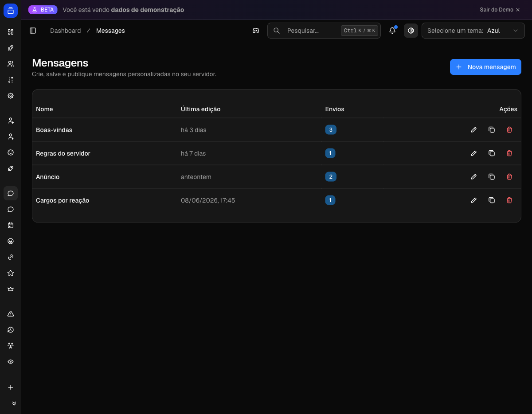The width and height of the screenshot is (532, 414).
Task: Click the 'anteontem' cell
Action: pos(196,177)
